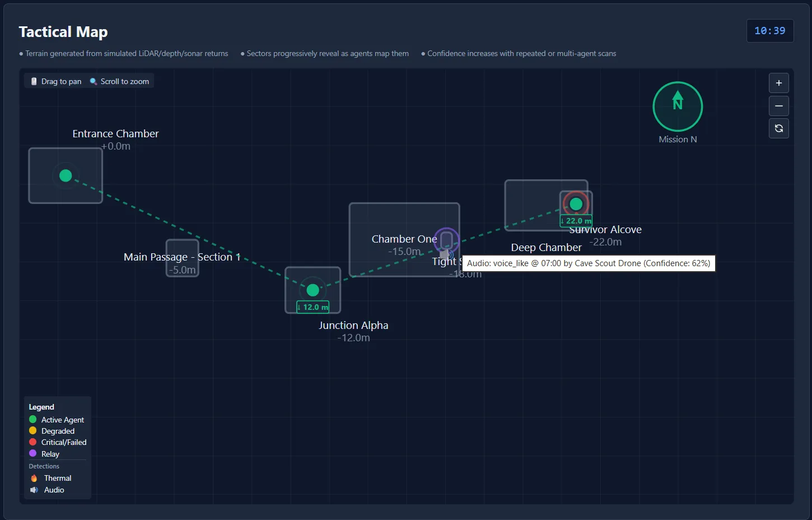Select the Main Passage sector box
The height and width of the screenshot is (520, 812).
click(x=183, y=258)
